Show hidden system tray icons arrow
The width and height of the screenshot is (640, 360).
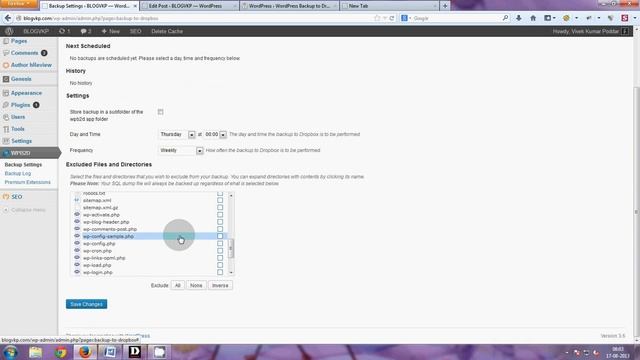(x=567, y=353)
